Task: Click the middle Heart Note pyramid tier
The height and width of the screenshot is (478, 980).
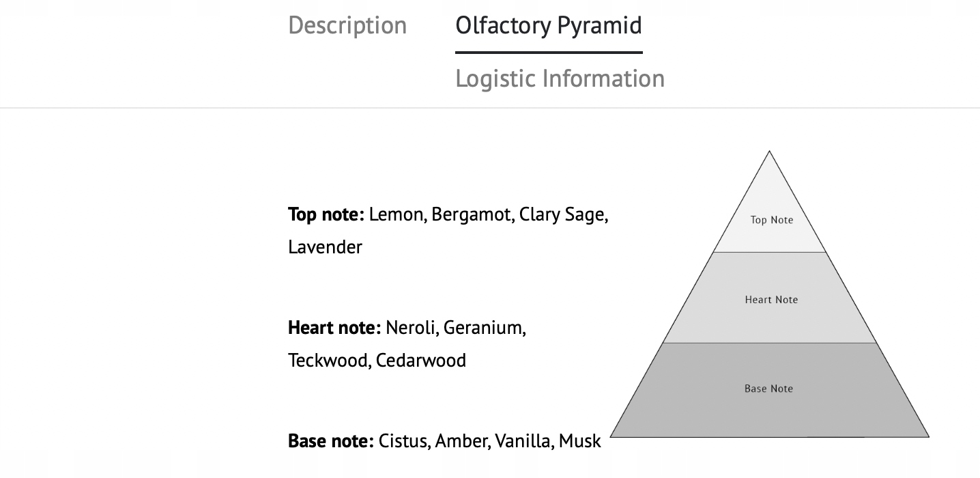Action: pos(771,299)
